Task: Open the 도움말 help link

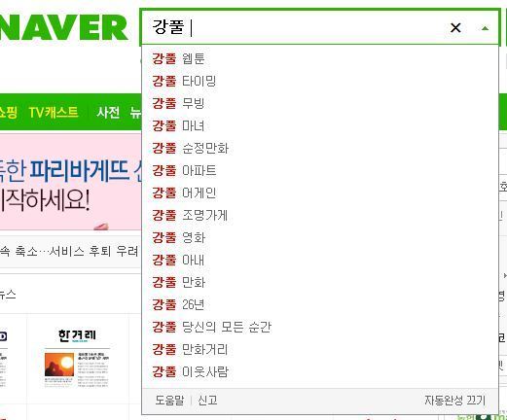Action: click(169, 401)
